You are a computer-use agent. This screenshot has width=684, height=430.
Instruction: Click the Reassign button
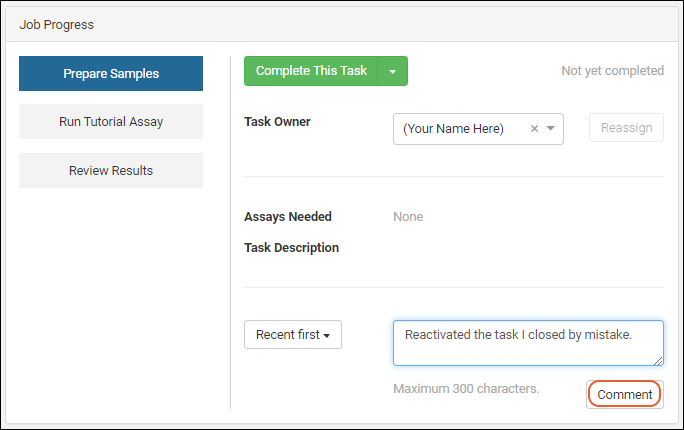point(626,128)
